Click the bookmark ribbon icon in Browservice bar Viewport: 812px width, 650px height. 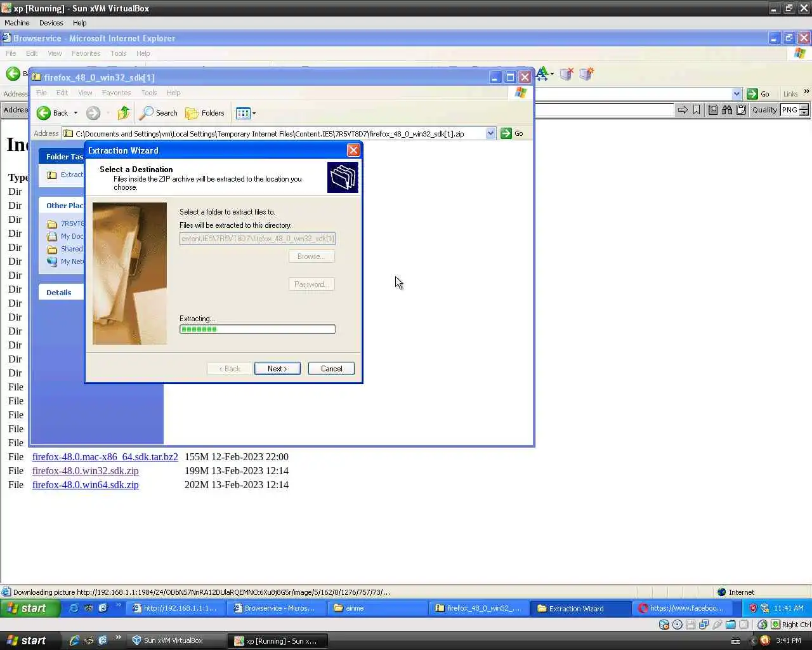(697, 110)
